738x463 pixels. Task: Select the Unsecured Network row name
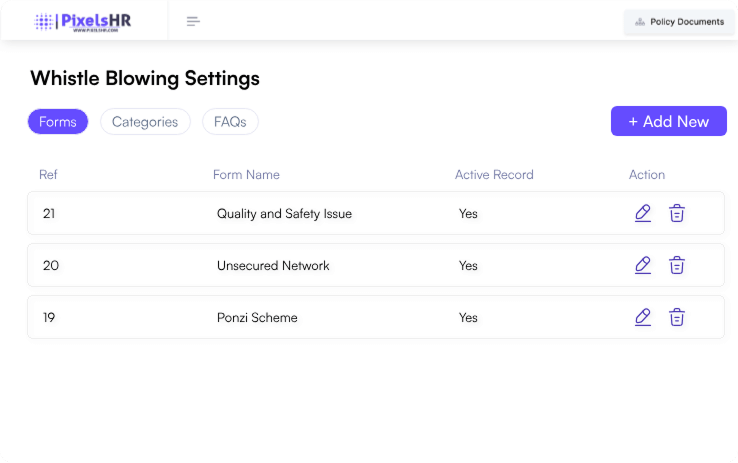273,266
